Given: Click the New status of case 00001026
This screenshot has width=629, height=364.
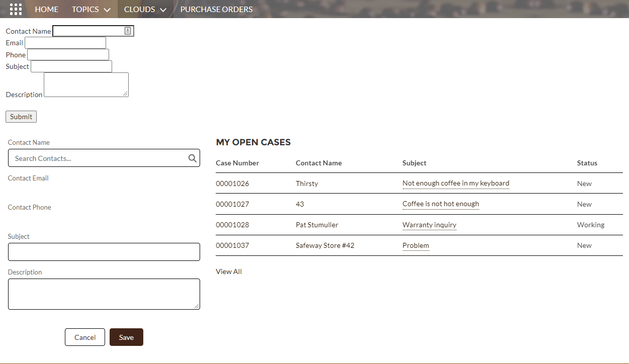Looking at the screenshot, I should click(x=584, y=184).
